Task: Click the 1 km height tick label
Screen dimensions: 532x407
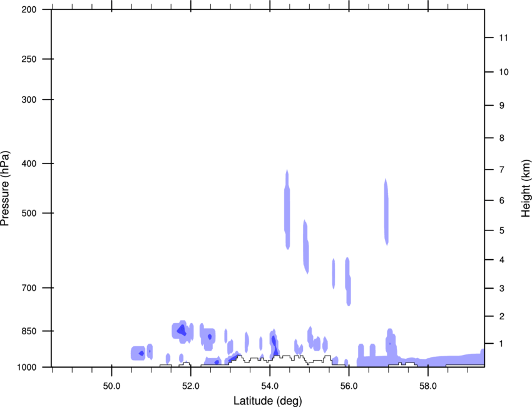Action: point(502,344)
